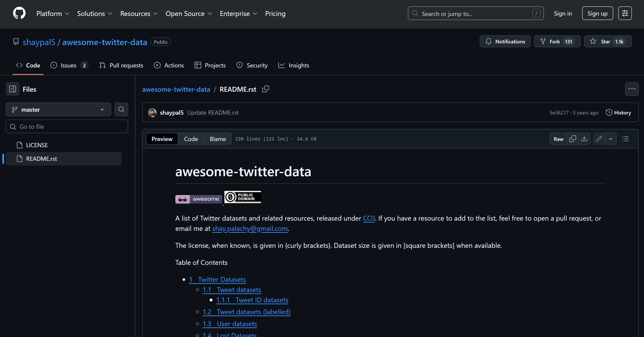Viewport: 644px width, 337px height.
Task: Open the master branch selector
Action: pyautogui.click(x=58, y=109)
